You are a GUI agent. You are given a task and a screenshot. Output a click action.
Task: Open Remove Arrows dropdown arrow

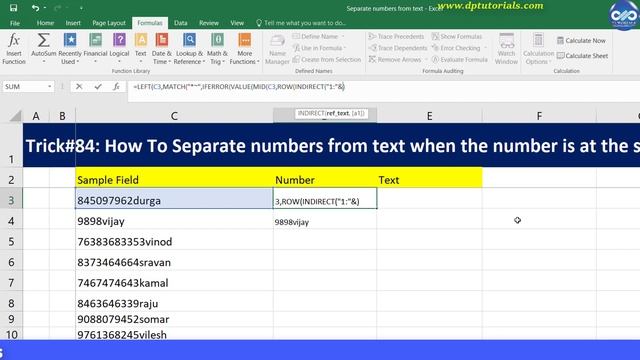click(426, 60)
